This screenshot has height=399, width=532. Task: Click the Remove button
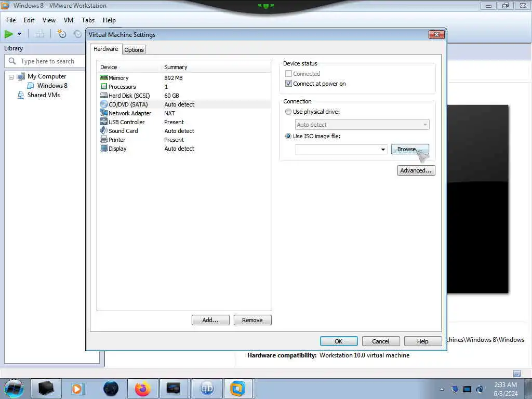[252, 320]
